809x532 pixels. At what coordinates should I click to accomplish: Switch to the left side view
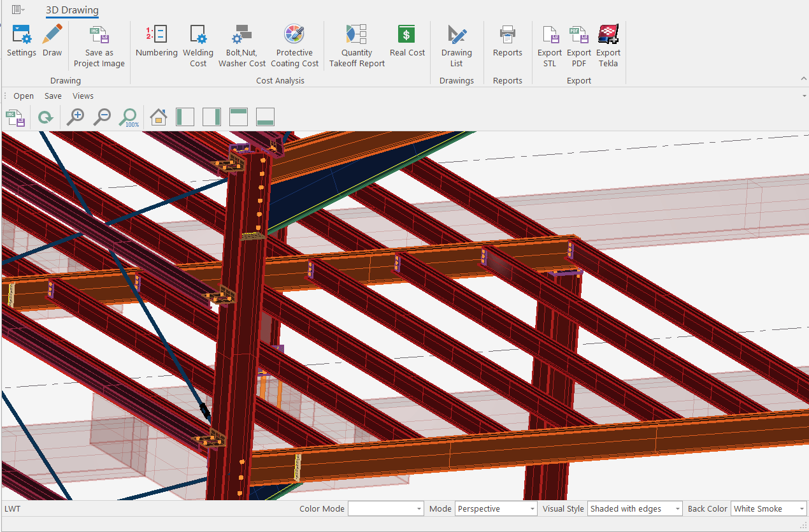(185, 117)
